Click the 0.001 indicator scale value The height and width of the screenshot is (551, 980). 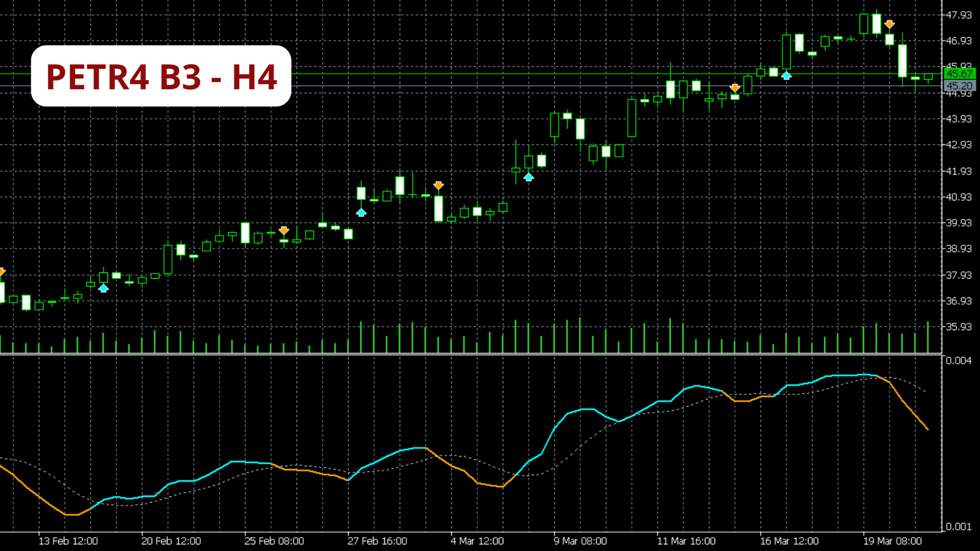(x=958, y=527)
